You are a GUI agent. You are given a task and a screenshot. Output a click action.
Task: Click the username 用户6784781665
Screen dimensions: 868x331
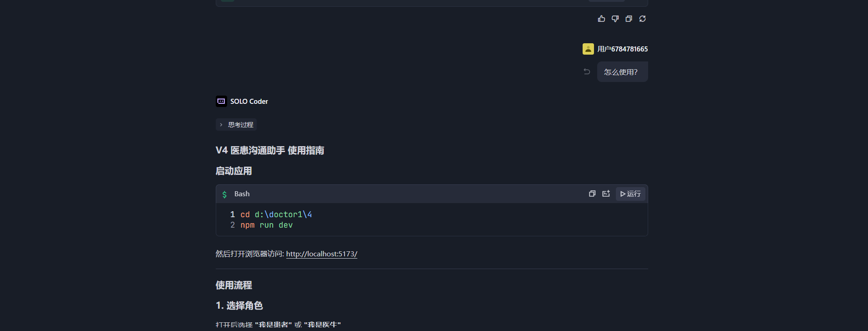coord(622,49)
